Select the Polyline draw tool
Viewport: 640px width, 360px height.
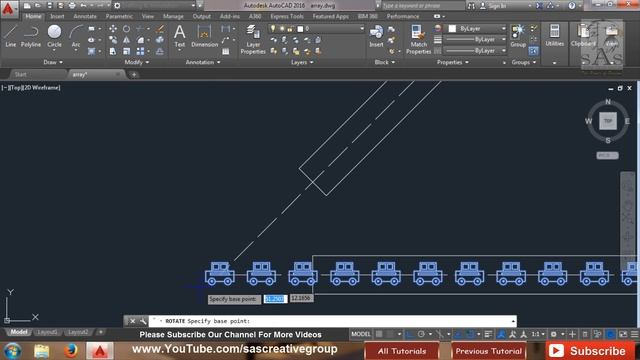pos(31,36)
